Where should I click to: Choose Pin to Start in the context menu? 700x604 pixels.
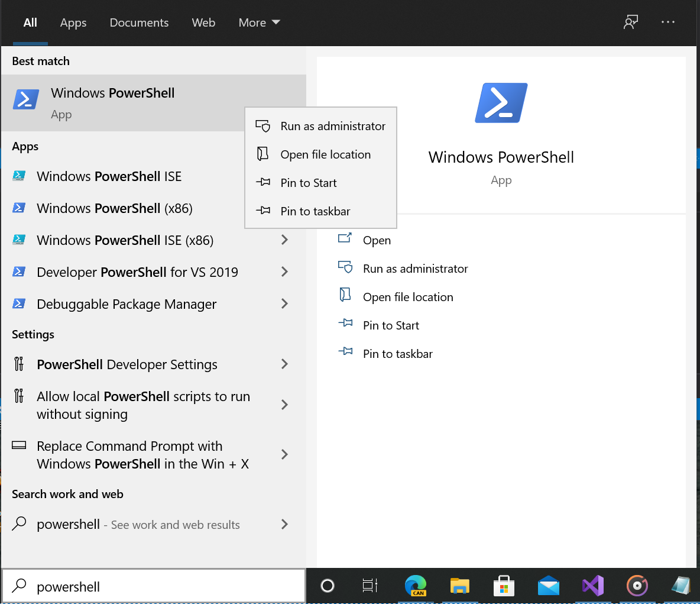click(320, 183)
